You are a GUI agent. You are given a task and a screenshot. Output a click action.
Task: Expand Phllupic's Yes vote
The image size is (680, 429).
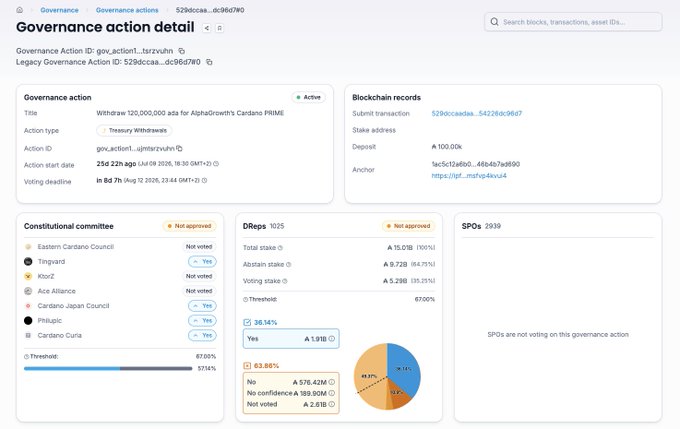[x=202, y=321]
